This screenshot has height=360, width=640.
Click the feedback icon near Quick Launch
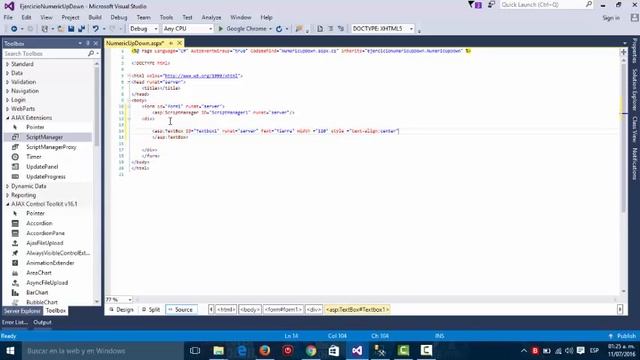coord(491,5)
